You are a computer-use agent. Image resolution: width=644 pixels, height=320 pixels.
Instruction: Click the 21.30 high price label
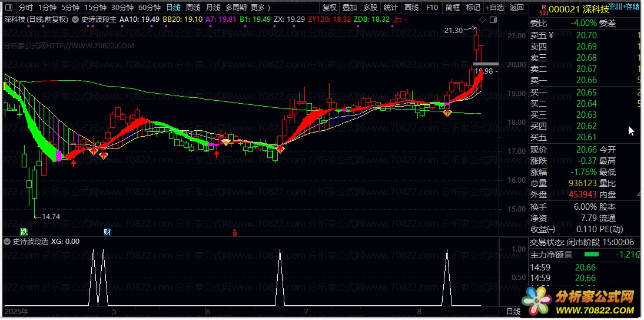pyautogui.click(x=453, y=30)
